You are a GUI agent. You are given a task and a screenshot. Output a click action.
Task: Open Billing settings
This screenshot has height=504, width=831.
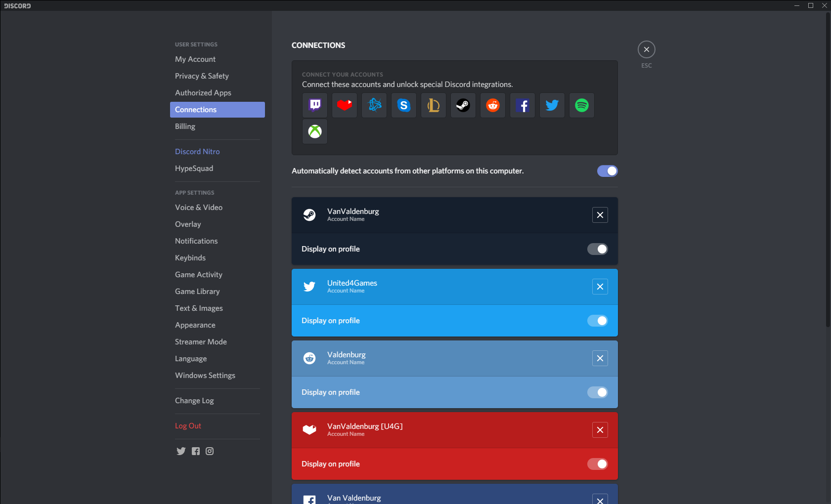[218, 126]
